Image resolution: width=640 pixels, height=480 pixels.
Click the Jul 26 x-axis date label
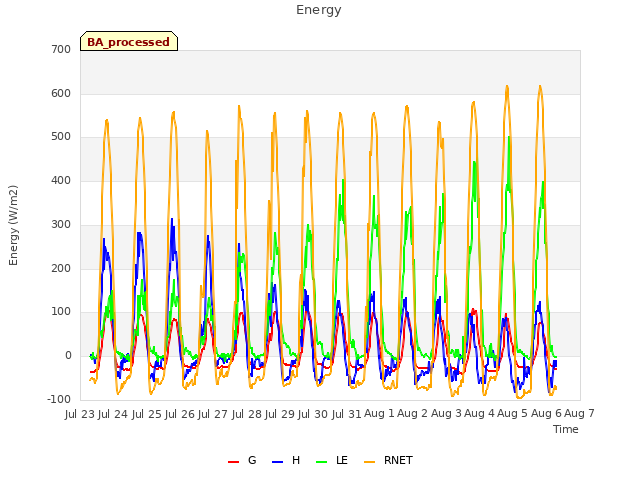[x=179, y=414]
